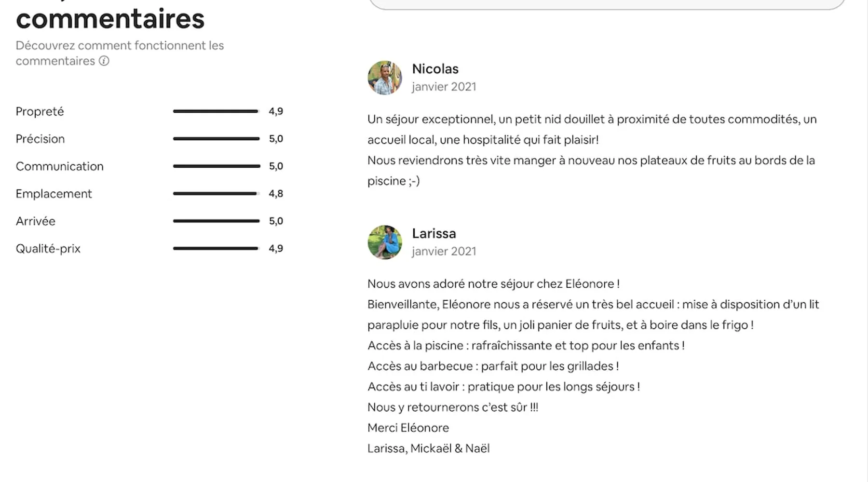868x482 pixels.
Task: Open the "Découvrez comment fonctionnent les commentaires" link
Action: click(120, 46)
